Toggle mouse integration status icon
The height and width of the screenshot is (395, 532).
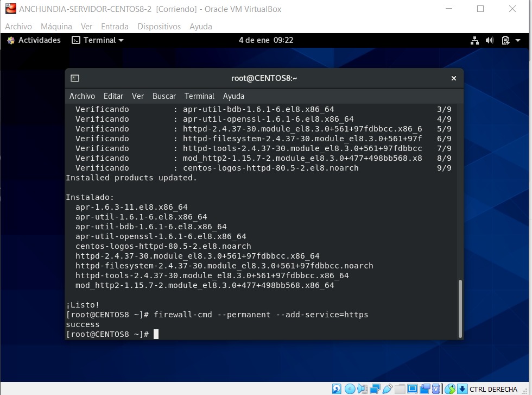[x=450, y=388]
